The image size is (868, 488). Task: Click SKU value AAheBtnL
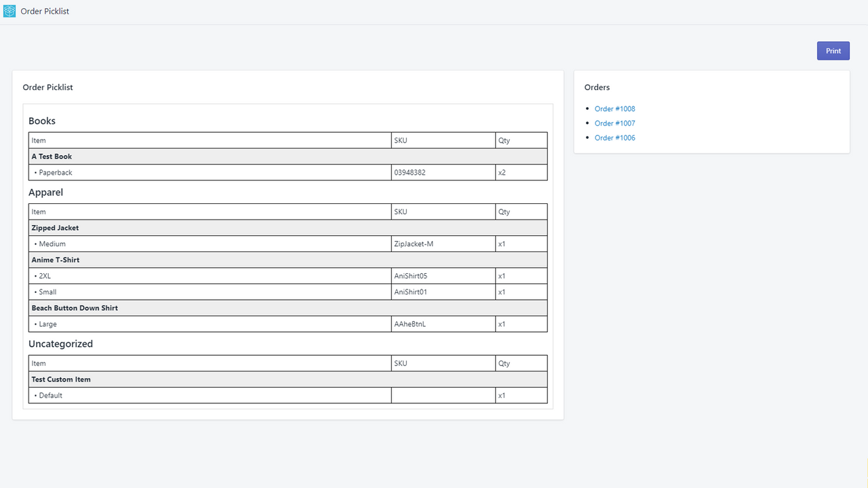pos(410,324)
